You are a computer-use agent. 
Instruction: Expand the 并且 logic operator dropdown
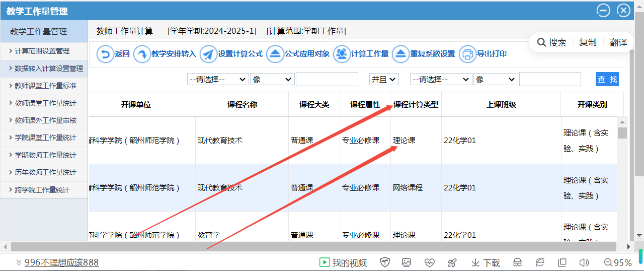(384, 80)
